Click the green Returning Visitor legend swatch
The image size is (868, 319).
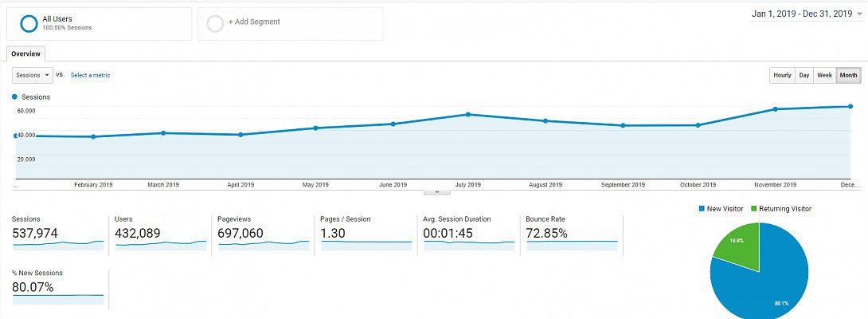pos(754,209)
